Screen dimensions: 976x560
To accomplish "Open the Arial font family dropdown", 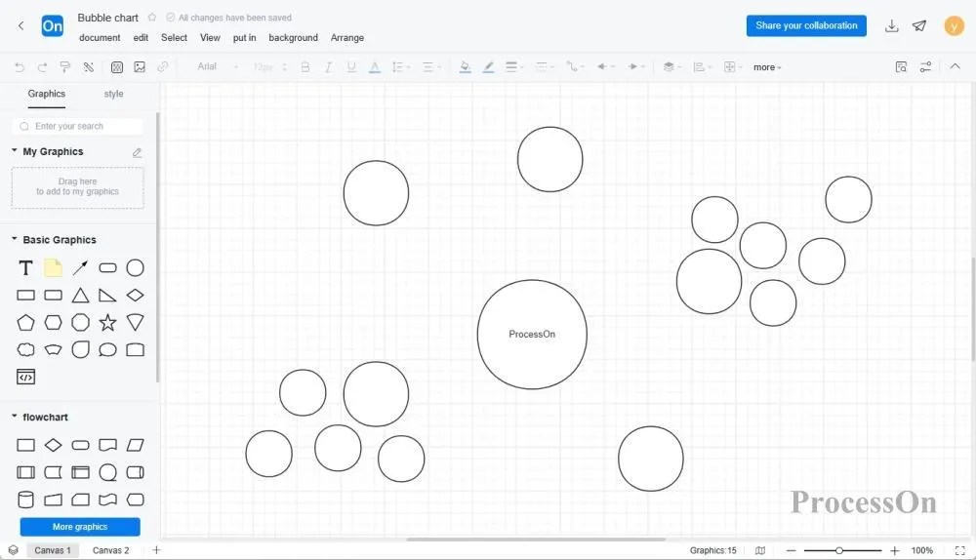I will point(218,66).
